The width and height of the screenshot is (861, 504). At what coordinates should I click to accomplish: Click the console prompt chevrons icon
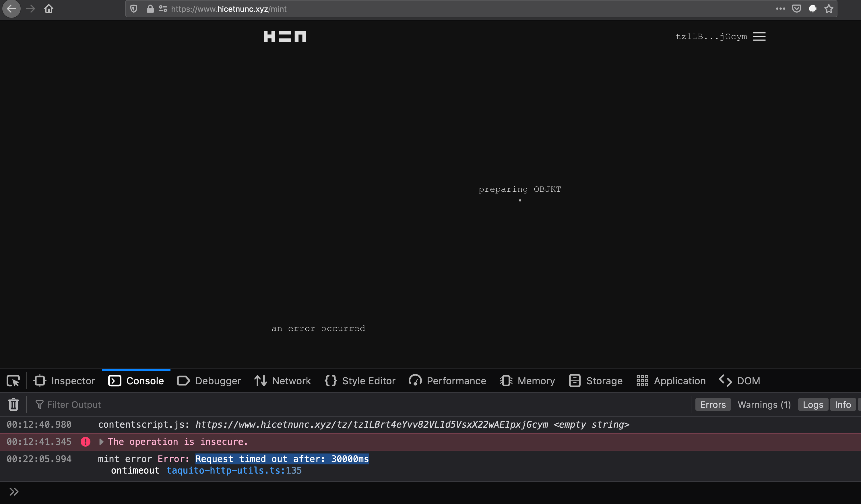click(x=14, y=492)
